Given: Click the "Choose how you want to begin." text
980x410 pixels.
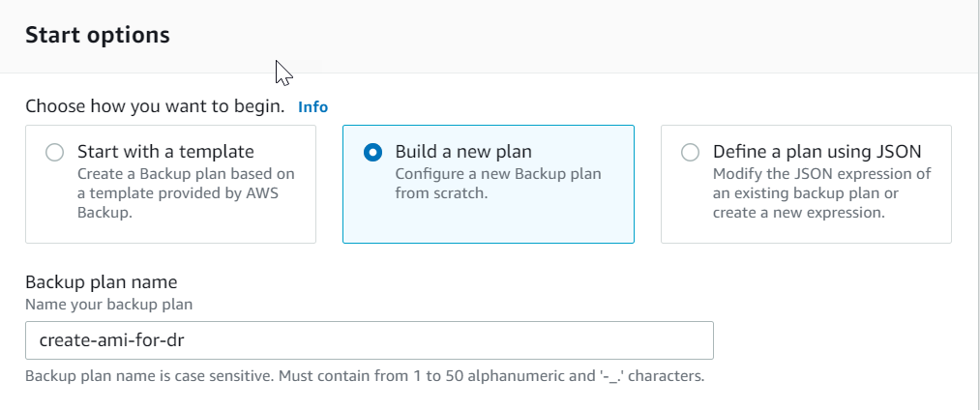Looking at the screenshot, I should (x=155, y=106).
